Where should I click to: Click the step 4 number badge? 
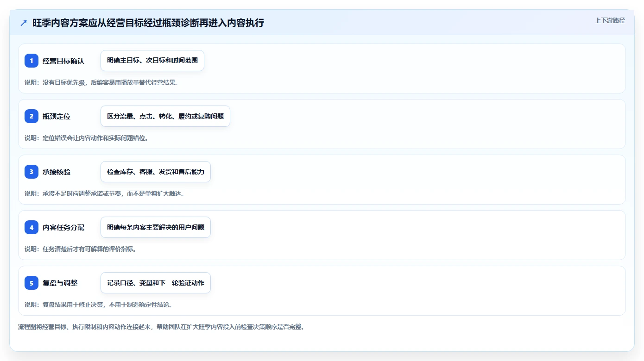32,227
